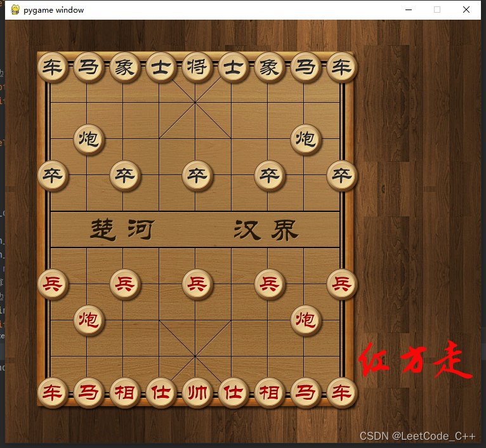Select the black 将 general piece
This screenshot has width=486, height=448.
coord(197,67)
